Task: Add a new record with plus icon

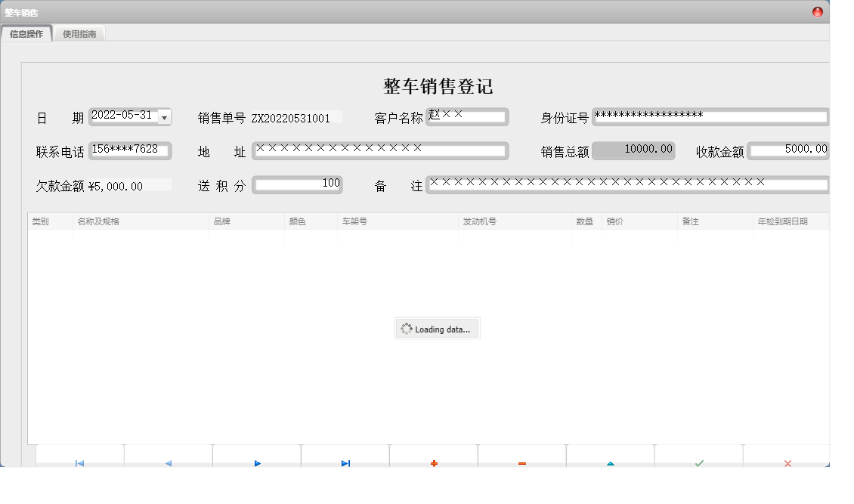Action: [434, 462]
